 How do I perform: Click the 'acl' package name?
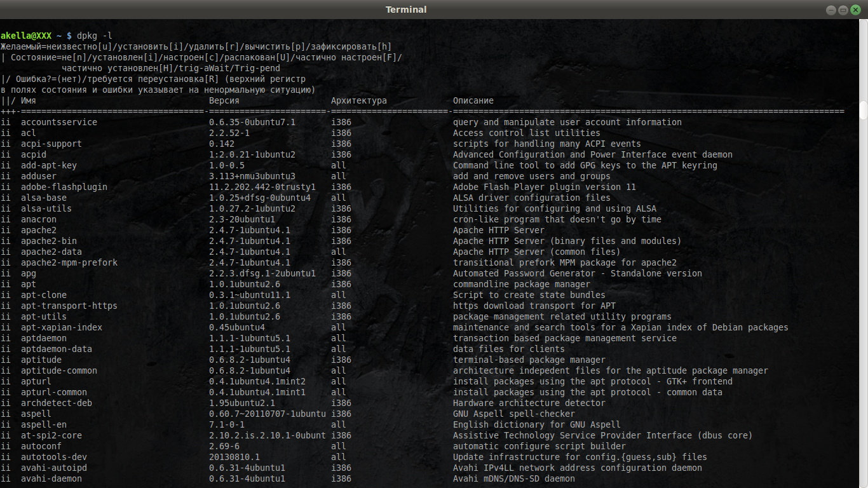click(29, 133)
